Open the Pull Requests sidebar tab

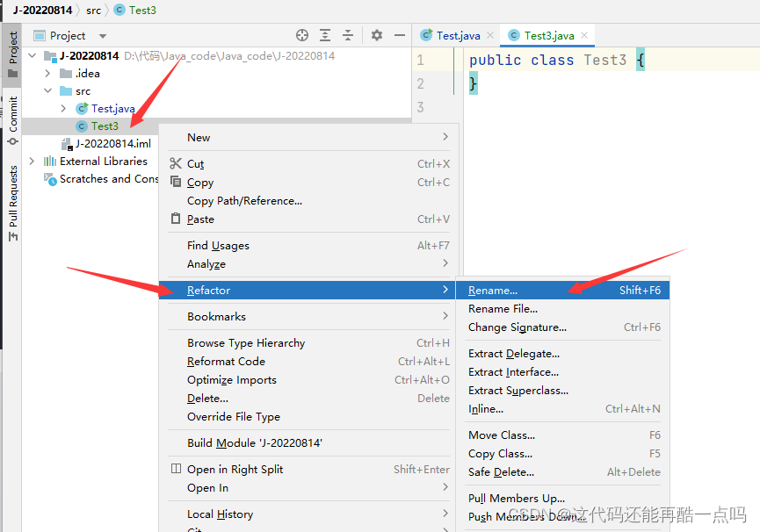click(13, 204)
